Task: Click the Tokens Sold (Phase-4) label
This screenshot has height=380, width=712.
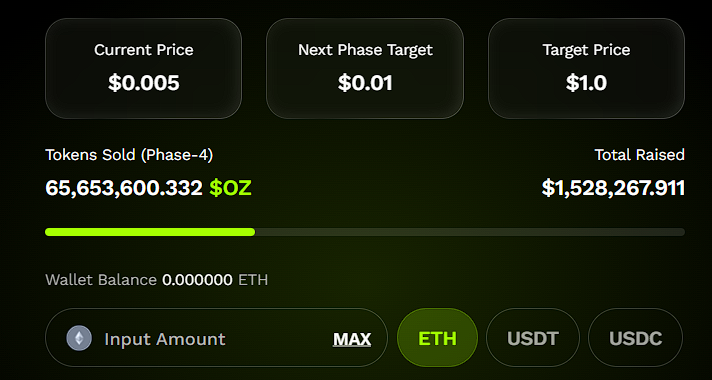Action: [129, 155]
